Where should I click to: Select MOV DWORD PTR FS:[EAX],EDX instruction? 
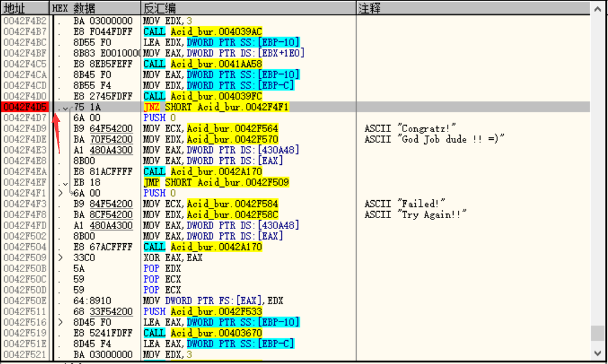(x=213, y=301)
